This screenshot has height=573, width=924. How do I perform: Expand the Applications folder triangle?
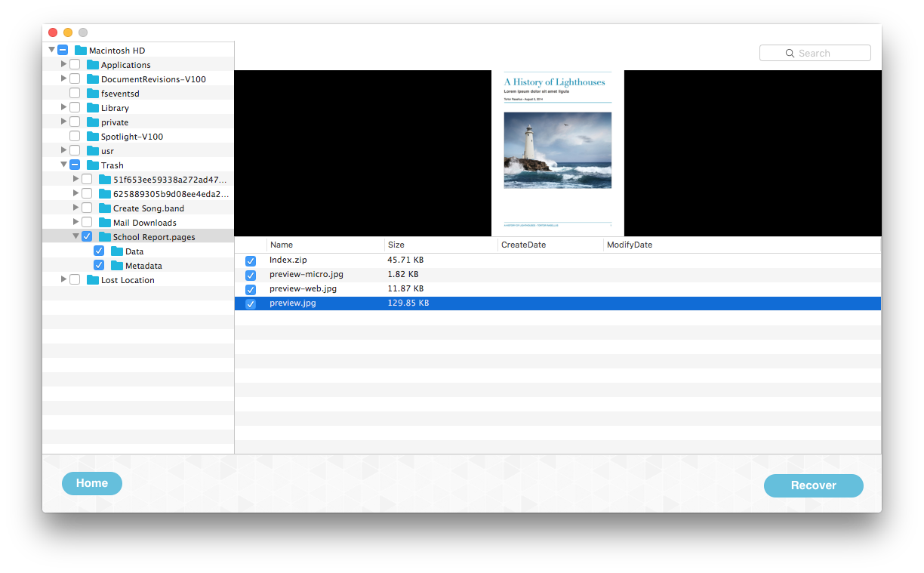click(64, 65)
